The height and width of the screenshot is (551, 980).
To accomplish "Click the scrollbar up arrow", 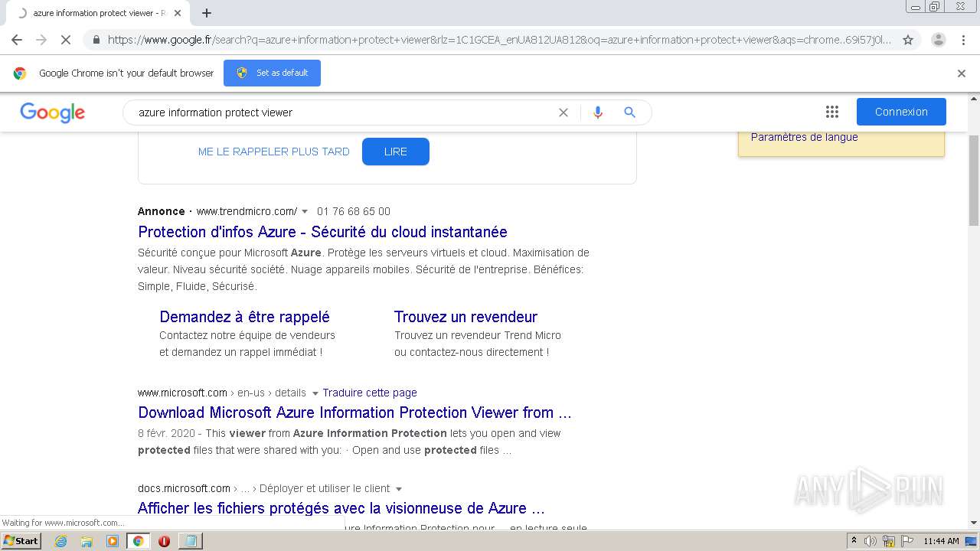I will click(x=974, y=99).
